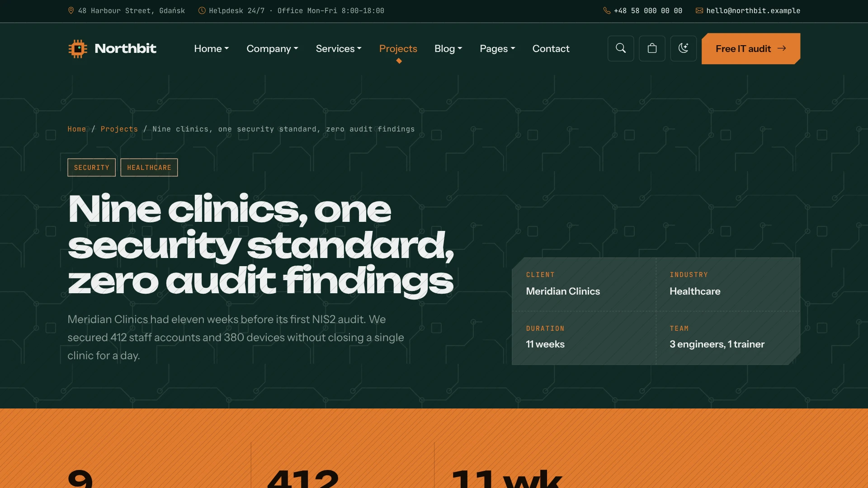The height and width of the screenshot is (488, 868).
Task: Expand the Home dropdown menu
Action: pyautogui.click(x=212, y=48)
